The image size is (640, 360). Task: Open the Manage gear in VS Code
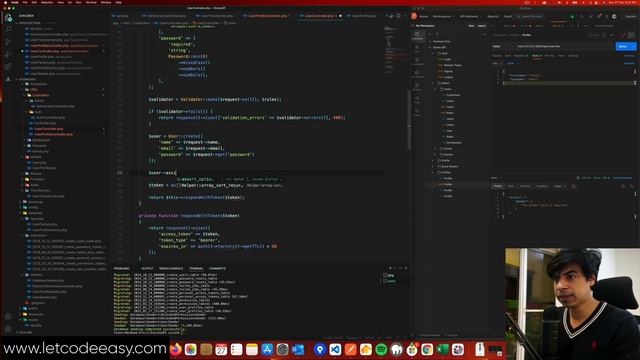(8, 329)
